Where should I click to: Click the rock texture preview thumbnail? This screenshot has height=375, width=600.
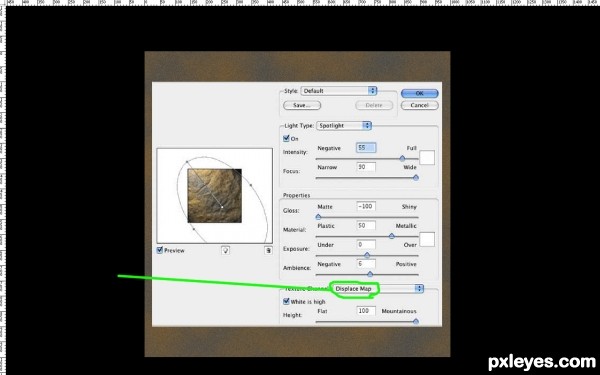pyautogui.click(x=214, y=196)
